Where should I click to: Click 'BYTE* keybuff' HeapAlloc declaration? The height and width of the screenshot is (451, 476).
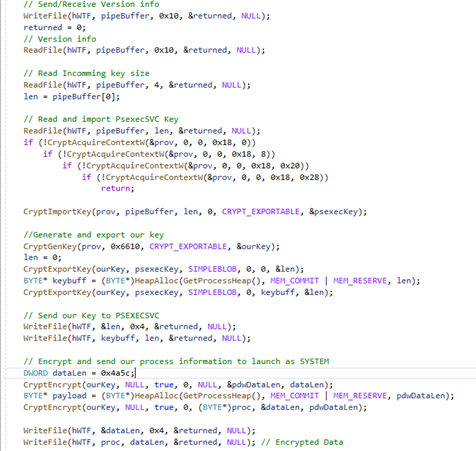(x=222, y=281)
